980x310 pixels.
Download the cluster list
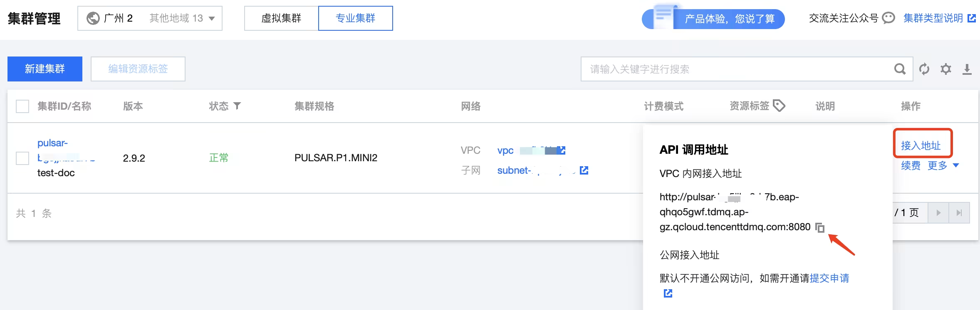click(967, 69)
